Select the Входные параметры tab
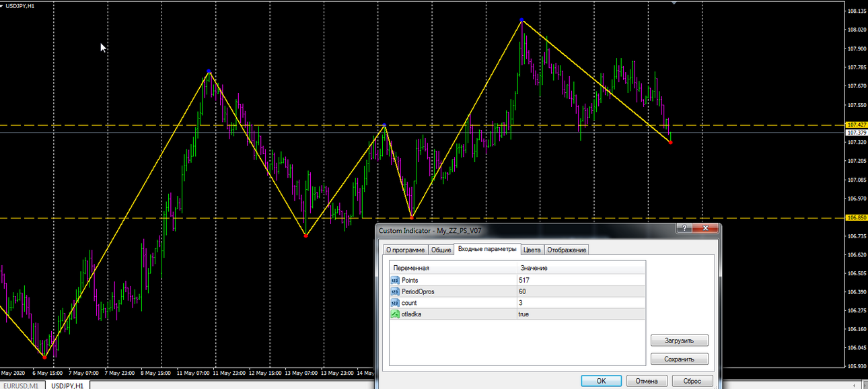Screen dimensions: 868x389 click(x=488, y=249)
